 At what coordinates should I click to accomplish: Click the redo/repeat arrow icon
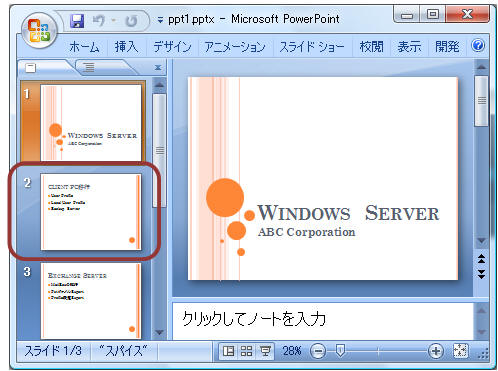pos(131,21)
